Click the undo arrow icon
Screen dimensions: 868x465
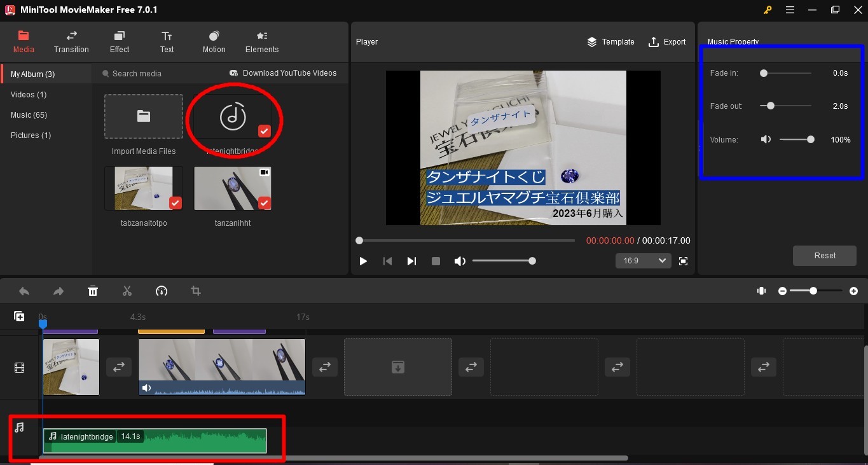24,291
